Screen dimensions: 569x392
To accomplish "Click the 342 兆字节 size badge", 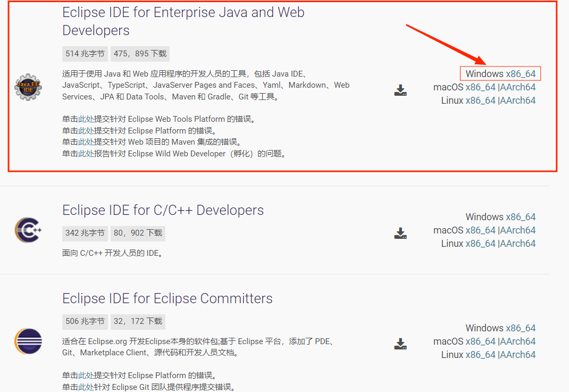I will [x=85, y=233].
